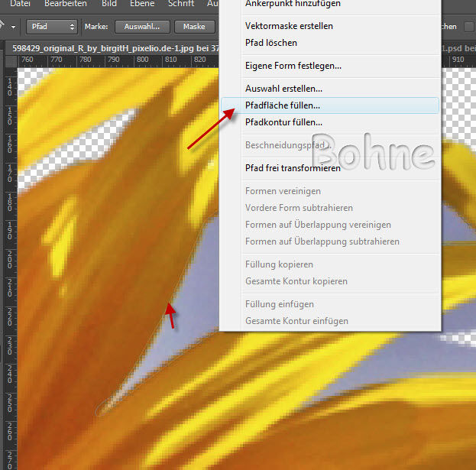The image size is (476, 470).
Task: Expand the Pfad mode dropdown
Action: pyautogui.click(x=52, y=27)
